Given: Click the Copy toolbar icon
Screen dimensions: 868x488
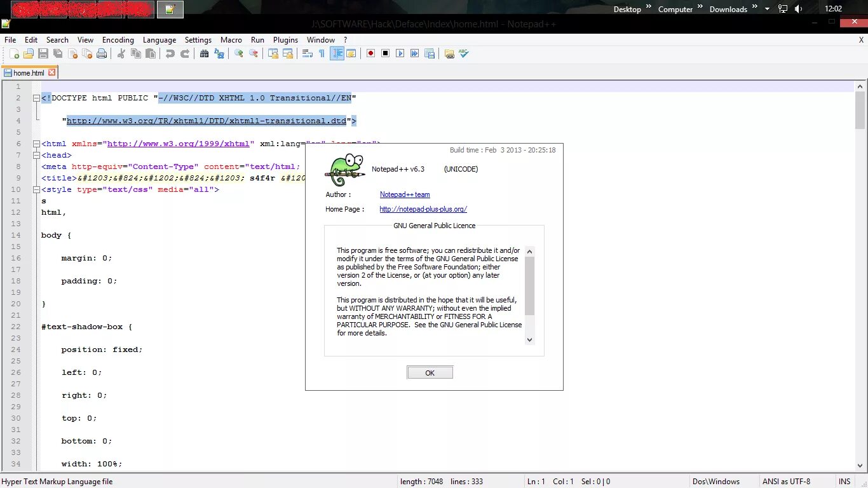Looking at the screenshot, I should pyautogui.click(x=136, y=53).
